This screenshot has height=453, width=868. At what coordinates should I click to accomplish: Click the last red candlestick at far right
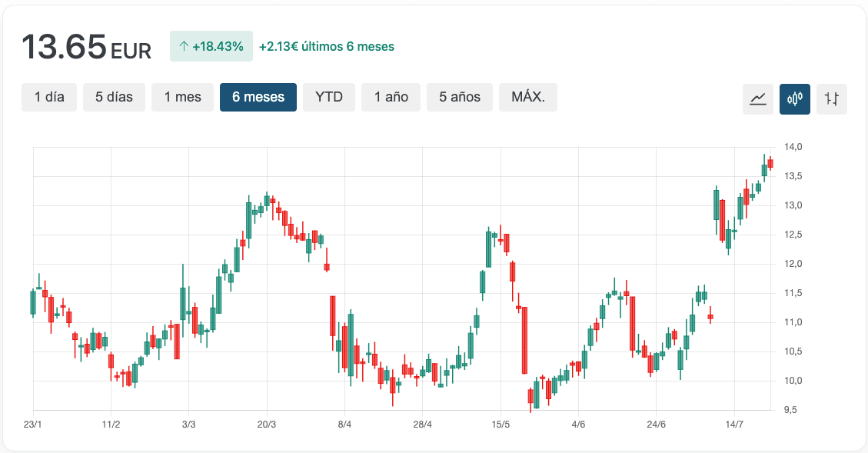[x=770, y=163]
